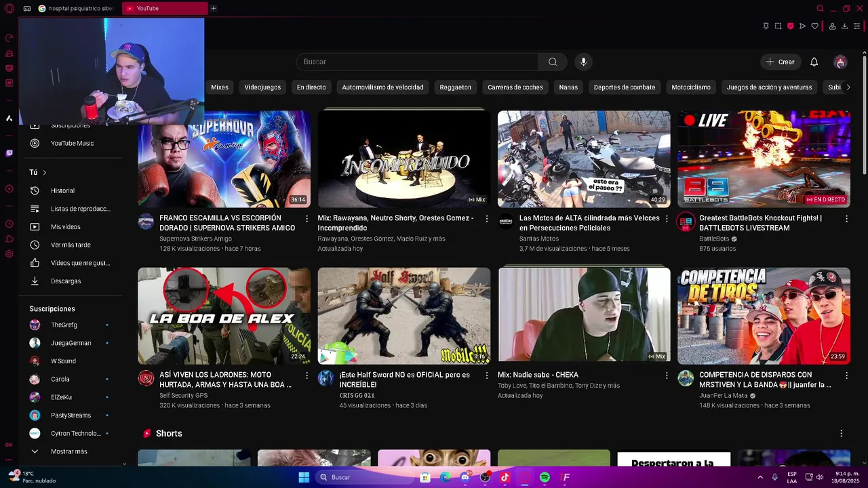The width and height of the screenshot is (868, 488).
Task: Open options for Las Motos de ALTA video
Action: click(x=667, y=219)
